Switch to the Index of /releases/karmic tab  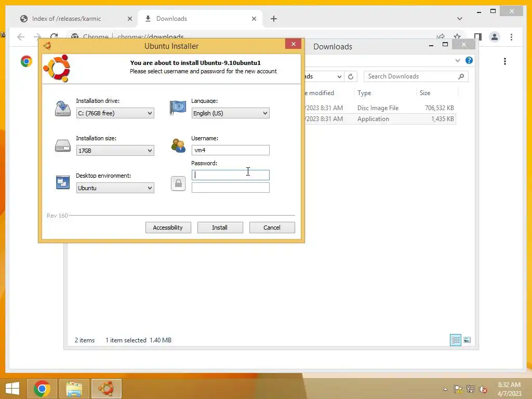66,19
